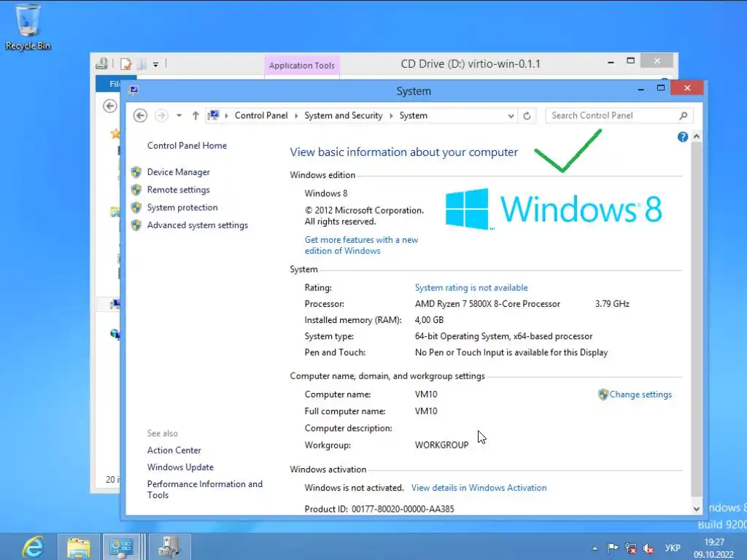
Task: Open Remote settings link
Action: pyautogui.click(x=178, y=190)
